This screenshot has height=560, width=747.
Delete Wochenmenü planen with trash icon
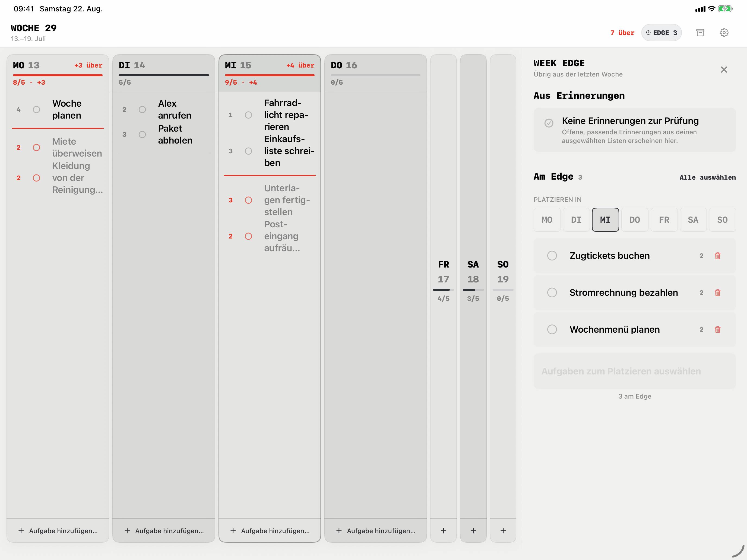click(x=718, y=329)
